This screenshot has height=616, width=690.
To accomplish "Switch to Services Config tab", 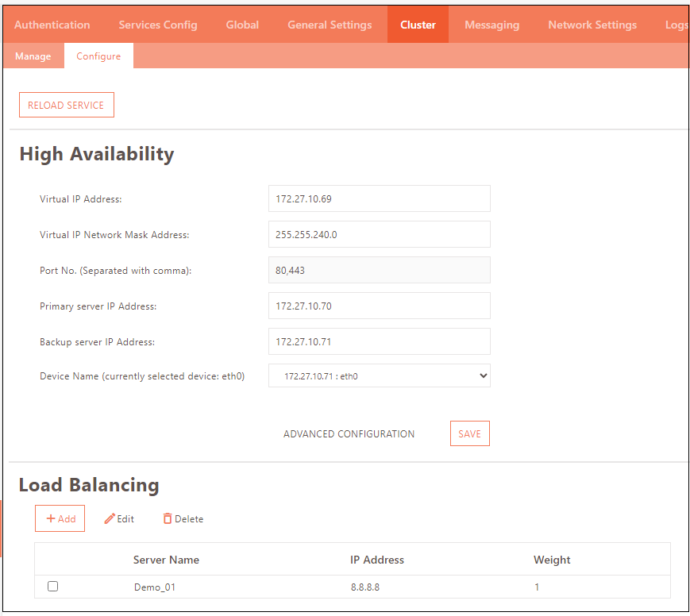I will (x=157, y=25).
